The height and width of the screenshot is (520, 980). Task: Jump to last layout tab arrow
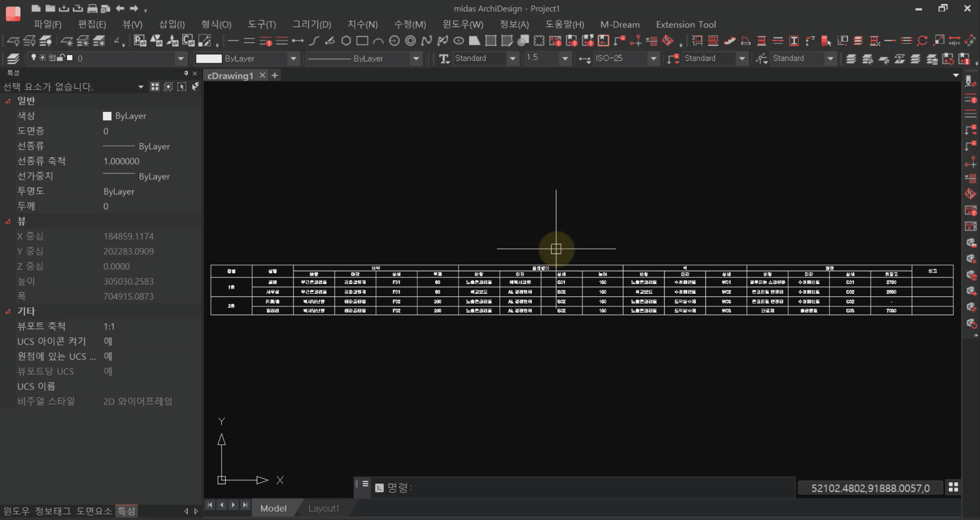click(x=245, y=505)
